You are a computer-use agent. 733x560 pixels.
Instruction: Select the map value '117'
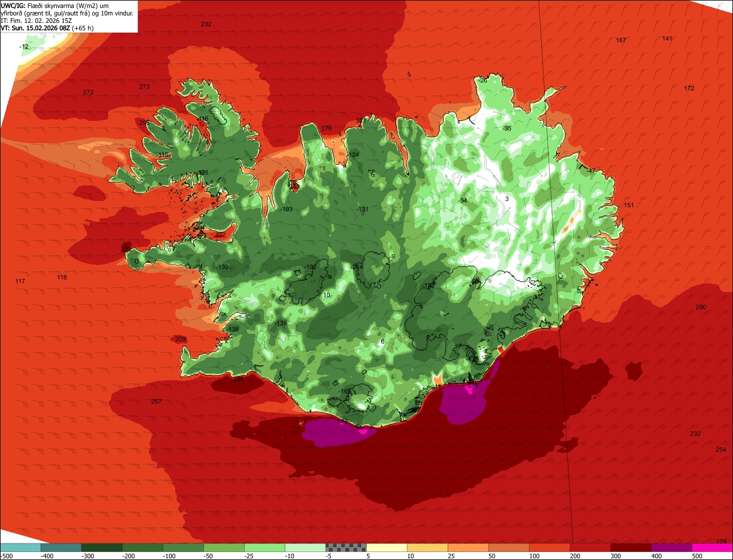point(20,282)
